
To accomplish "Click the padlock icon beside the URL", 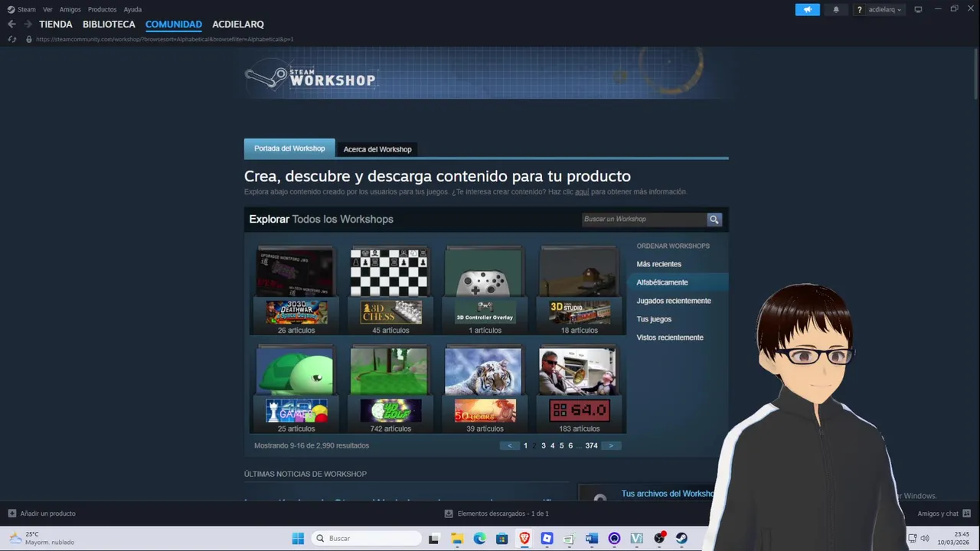I will [29, 39].
